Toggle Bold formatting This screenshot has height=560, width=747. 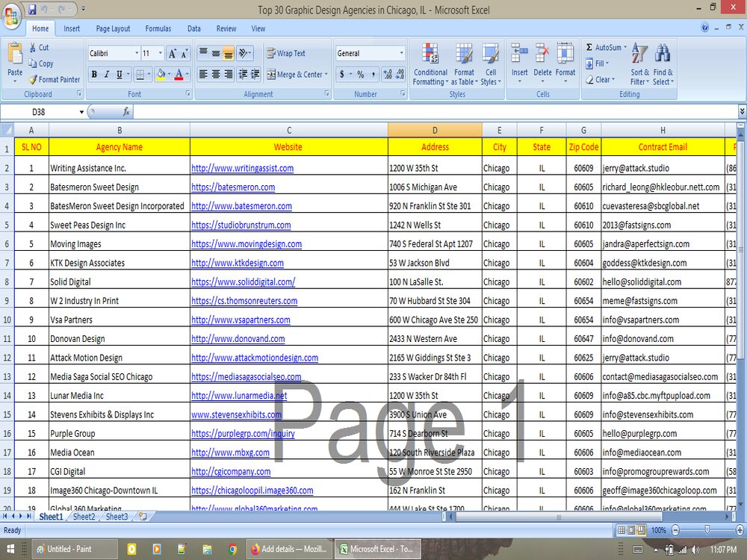point(94,74)
